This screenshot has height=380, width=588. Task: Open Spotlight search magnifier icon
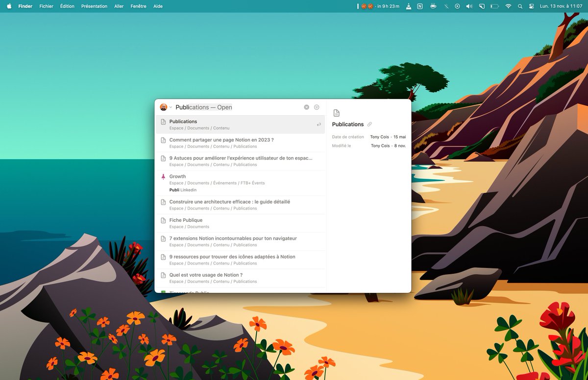click(520, 6)
